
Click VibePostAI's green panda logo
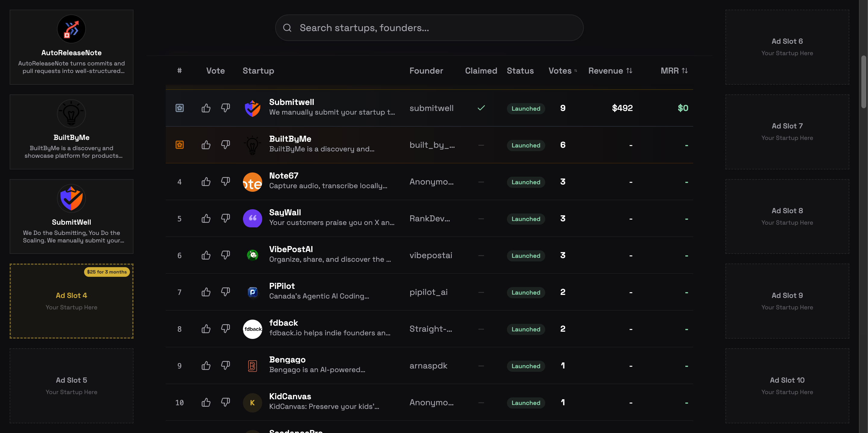252,255
